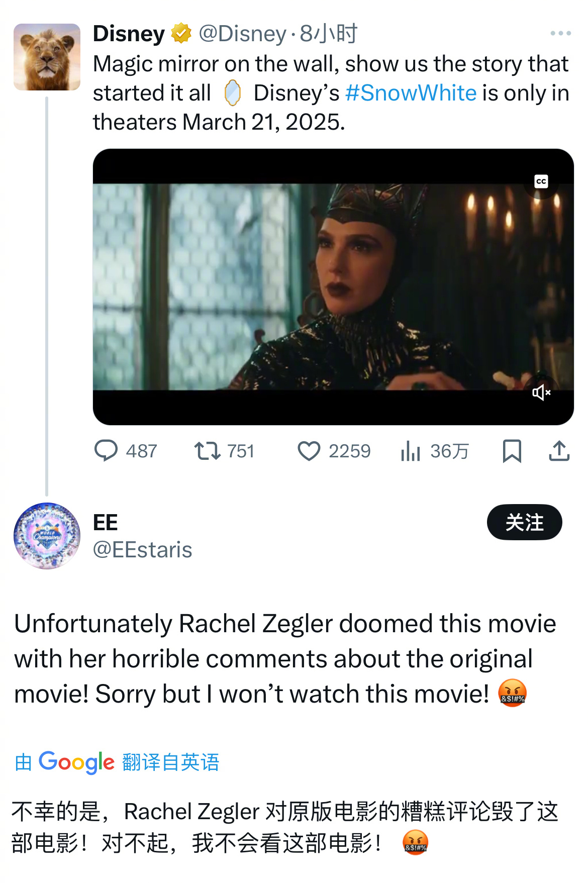This screenshot has height=883, width=588.
Task: Open the @Disney handle
Action: 242,34
